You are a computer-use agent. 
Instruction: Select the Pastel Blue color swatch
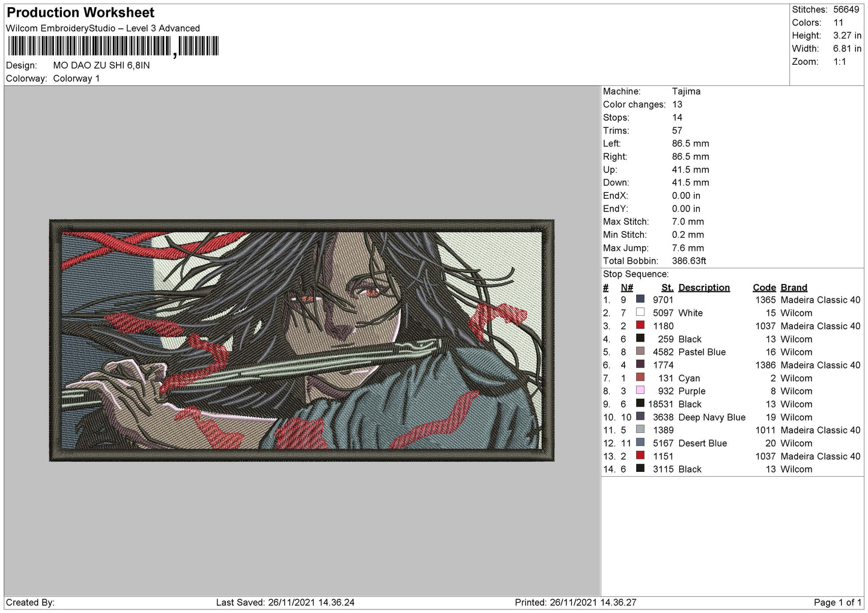click(640, 351)
